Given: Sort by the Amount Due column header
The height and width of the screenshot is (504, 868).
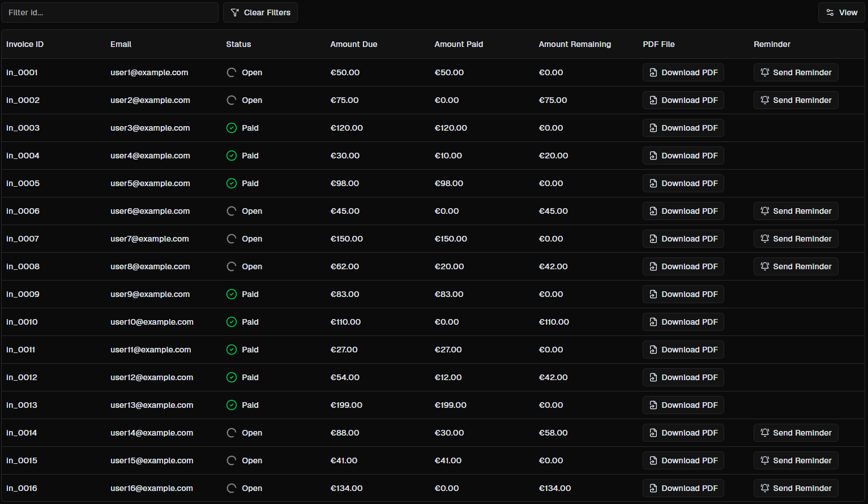Looking at the screenshot, I should click(353, 44).
